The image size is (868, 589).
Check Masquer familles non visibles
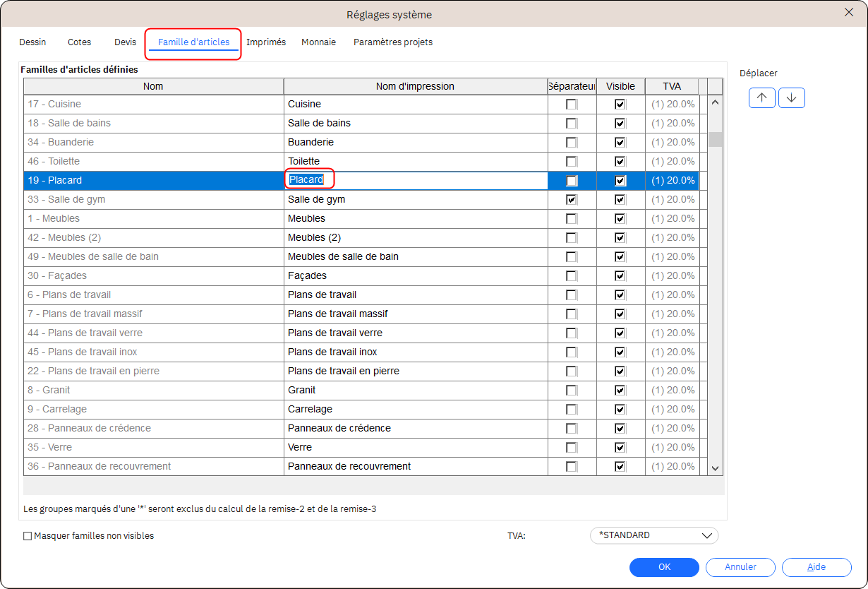(x=28, y=536)
